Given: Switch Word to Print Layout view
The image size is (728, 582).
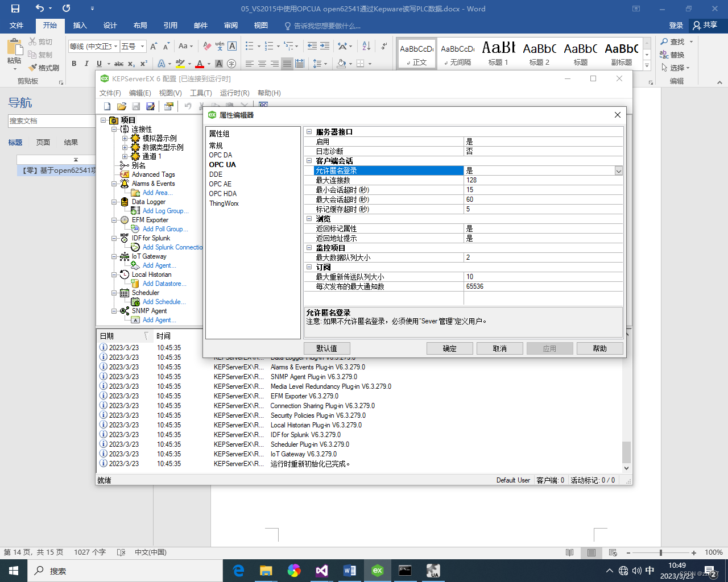Looking at the screenshot, I should (591, 552).
